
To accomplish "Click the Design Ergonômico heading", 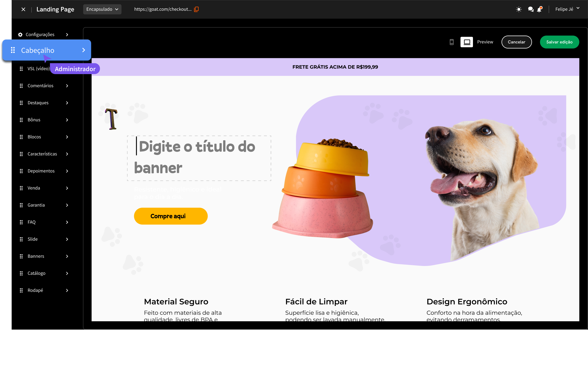I will tap(466, 301).
